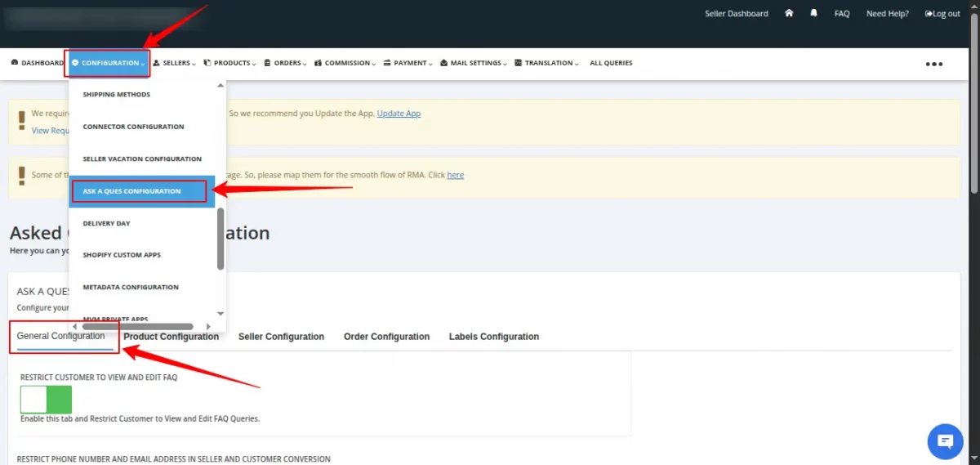
Task: Switch to Seller Configuration tab
Action: [281, 337]
